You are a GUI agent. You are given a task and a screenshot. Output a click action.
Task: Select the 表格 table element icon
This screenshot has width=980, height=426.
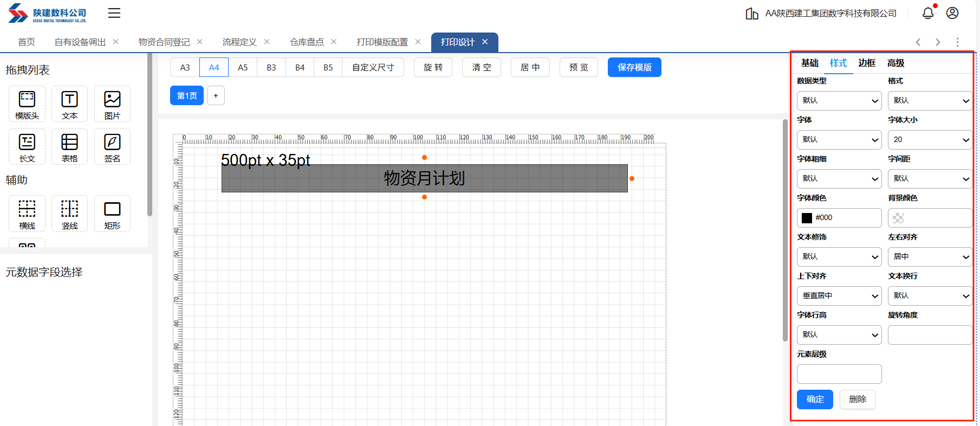pyautogui.click(x=69, y=147)
